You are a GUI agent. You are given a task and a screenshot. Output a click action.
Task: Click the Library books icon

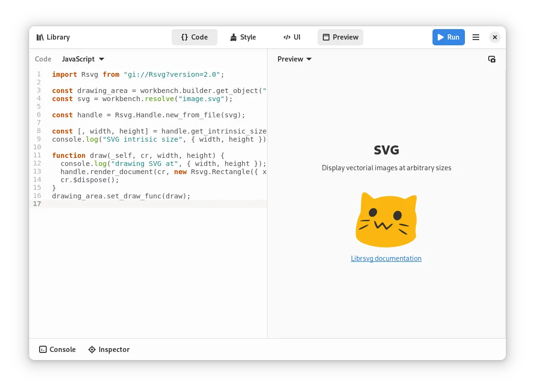click(x=40, y=37)
